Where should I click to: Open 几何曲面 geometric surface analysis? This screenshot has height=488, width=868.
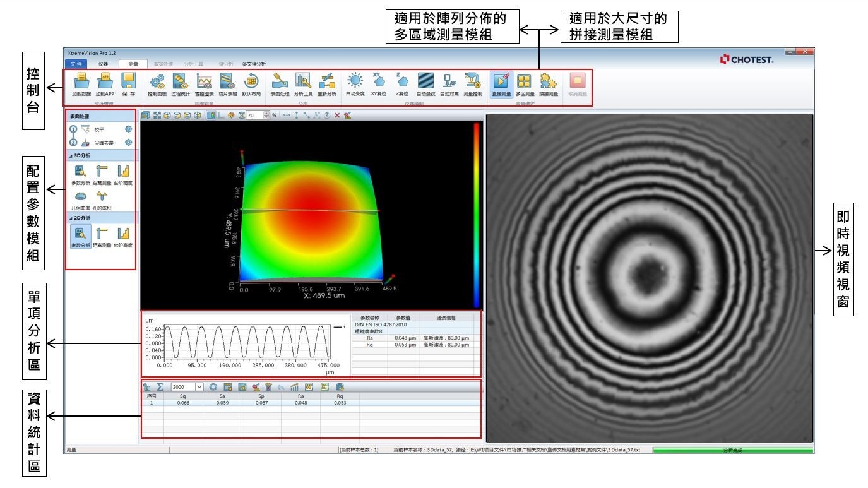[x=80, y=199]
